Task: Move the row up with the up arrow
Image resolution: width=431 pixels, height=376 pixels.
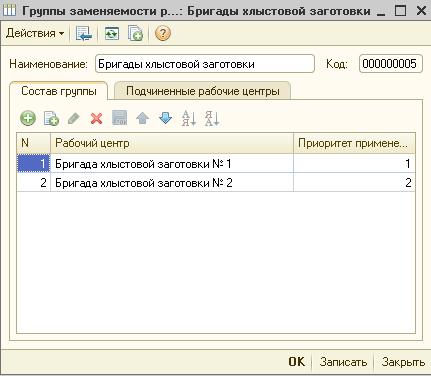Action: (x=143, y=118)
